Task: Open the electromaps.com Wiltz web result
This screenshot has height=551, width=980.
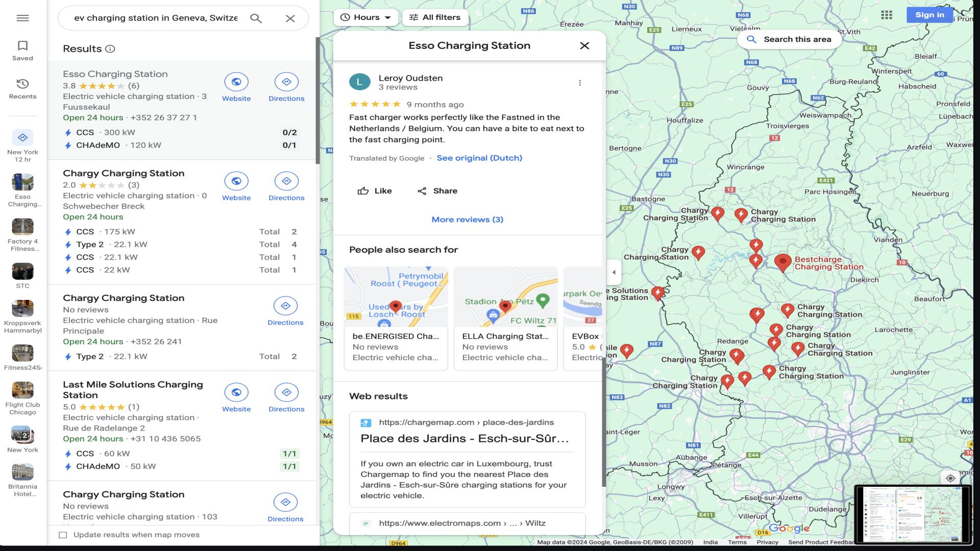Action: point(467,523)
